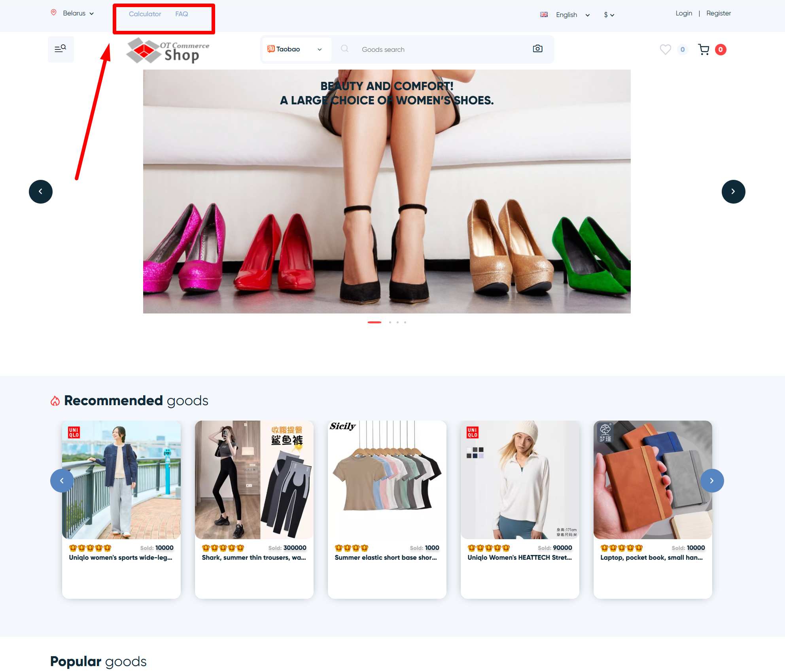This screenshot has height=672, width=785.
Task: Open the shopping cart icon
Action: tap(704, 49)
